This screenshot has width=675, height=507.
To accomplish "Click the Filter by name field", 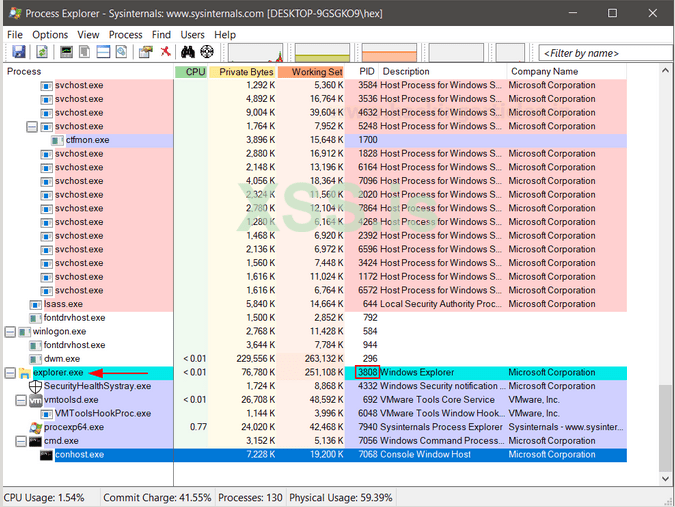I will click(605, 53).
